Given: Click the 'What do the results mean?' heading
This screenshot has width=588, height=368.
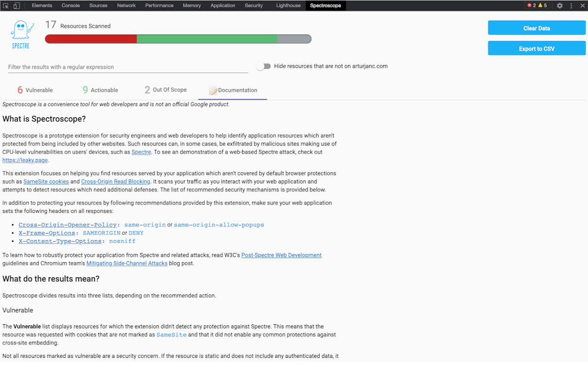Looking at the screenshot, I should tap(51, 279).
